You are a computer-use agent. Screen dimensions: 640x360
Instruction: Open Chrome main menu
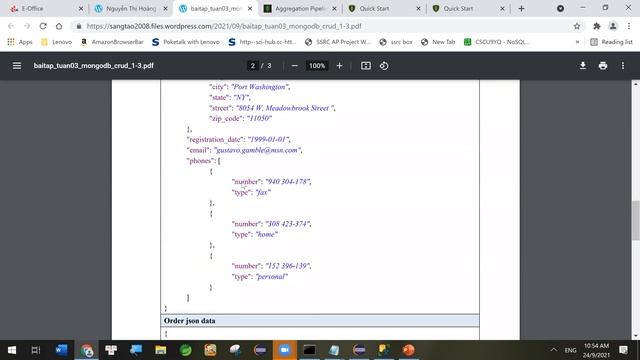(629, 26)
